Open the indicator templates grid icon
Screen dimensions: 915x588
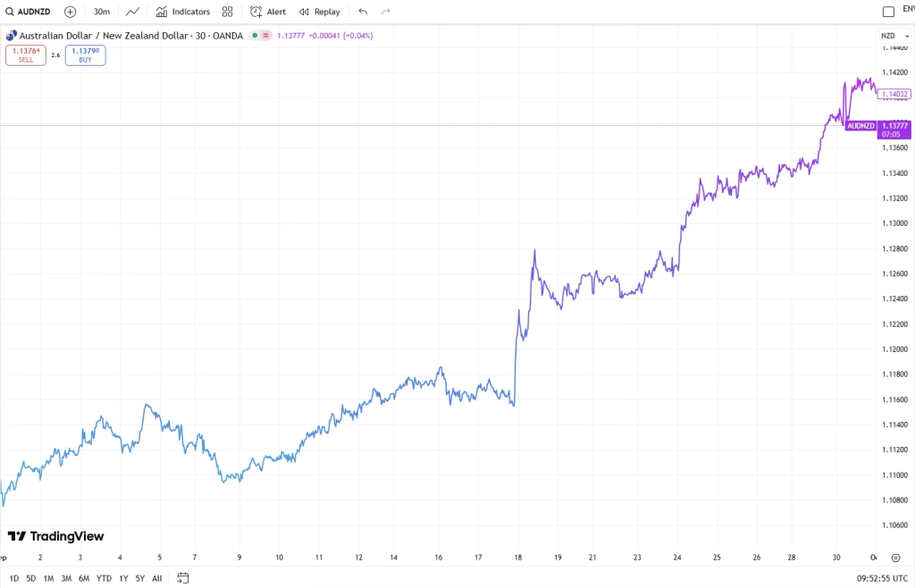tap(228, 12)
